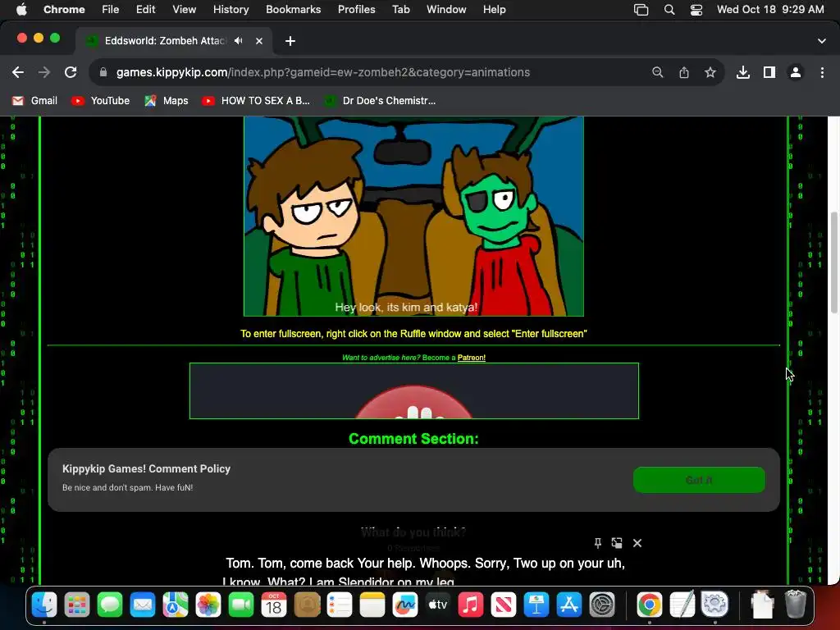Open Apple TV from the dock
The height and width of the screenshot is (630, 840).
[438, 605]
